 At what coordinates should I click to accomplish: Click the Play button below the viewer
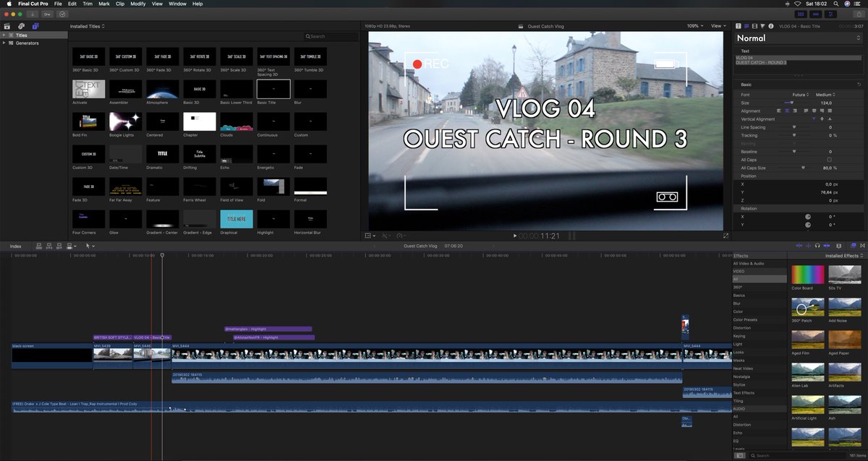pyautogui.click(x=514, y=236)
